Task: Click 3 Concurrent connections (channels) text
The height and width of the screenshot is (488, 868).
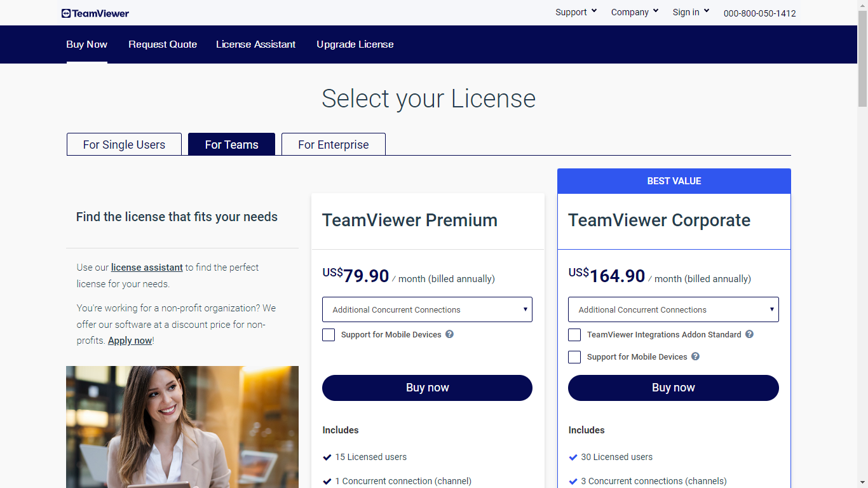Action: [654, 481]
